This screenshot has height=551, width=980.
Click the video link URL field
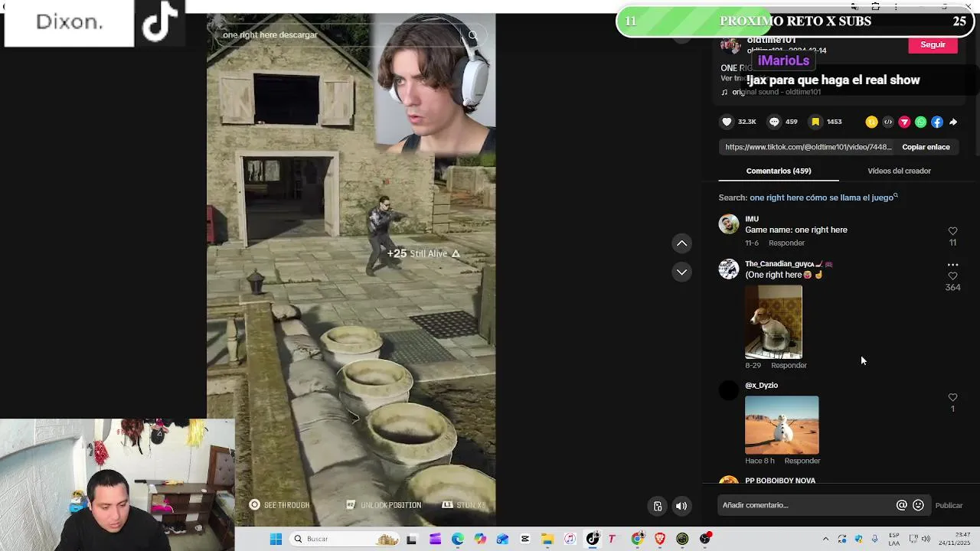pyautogui.click(x=808, y=147)
